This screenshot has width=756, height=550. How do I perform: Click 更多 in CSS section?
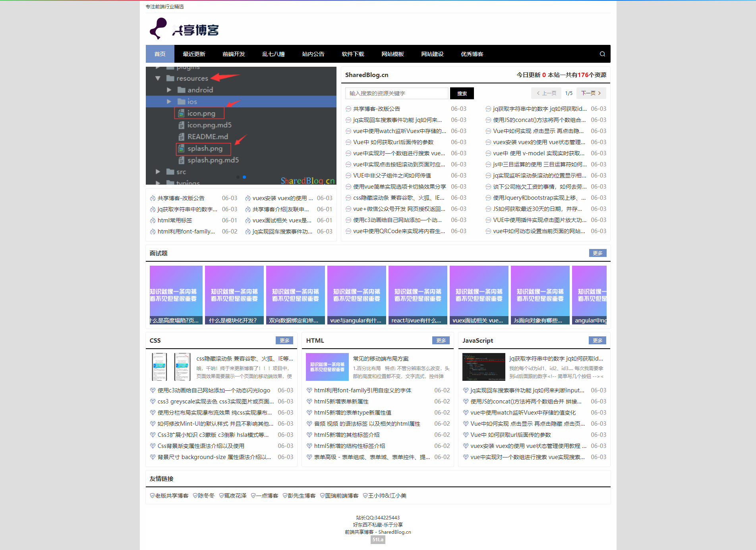click(x=284, y=340)
